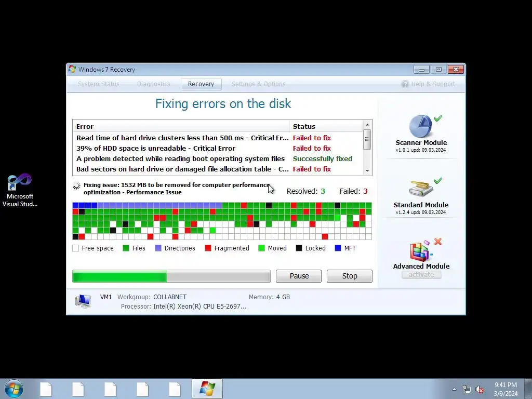Click the spinning progress indicator next to Fixing issue

[76, 185]
